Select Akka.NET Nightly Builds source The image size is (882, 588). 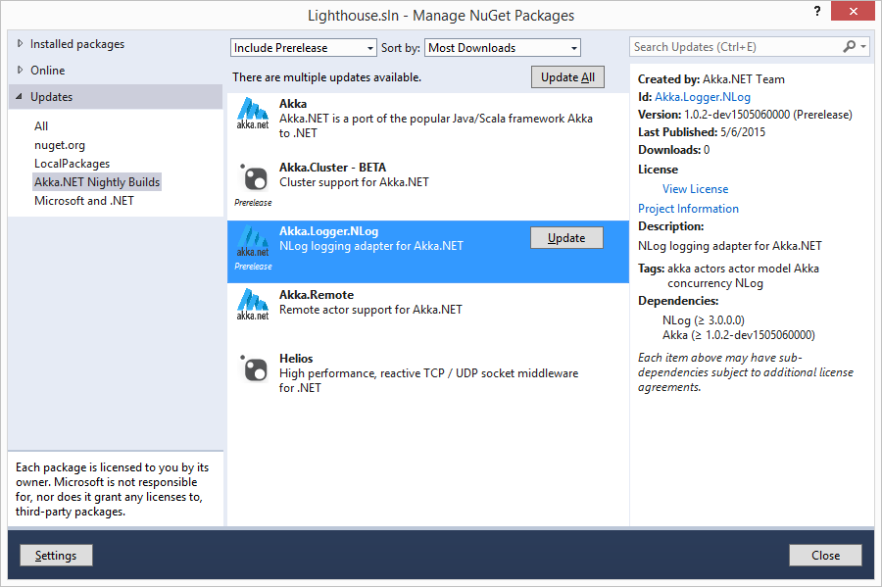[x=97, y=182]
